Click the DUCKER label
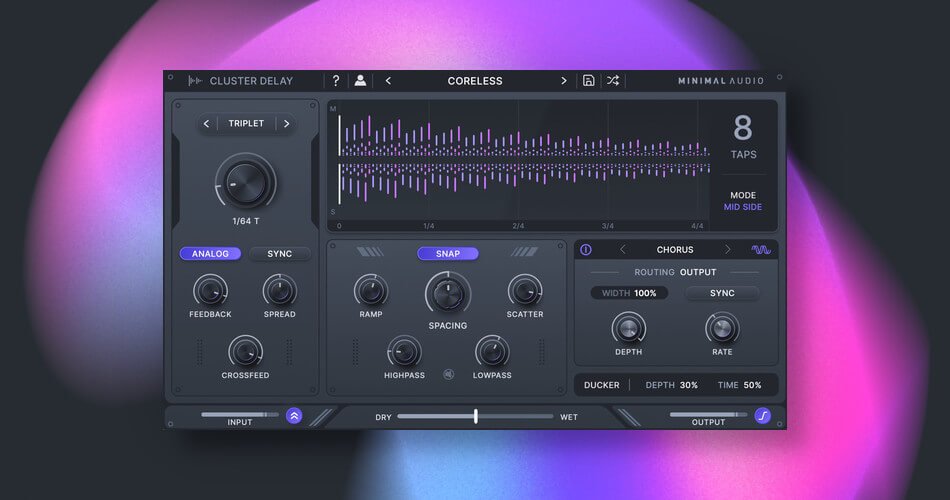 (x=602, y=385)
